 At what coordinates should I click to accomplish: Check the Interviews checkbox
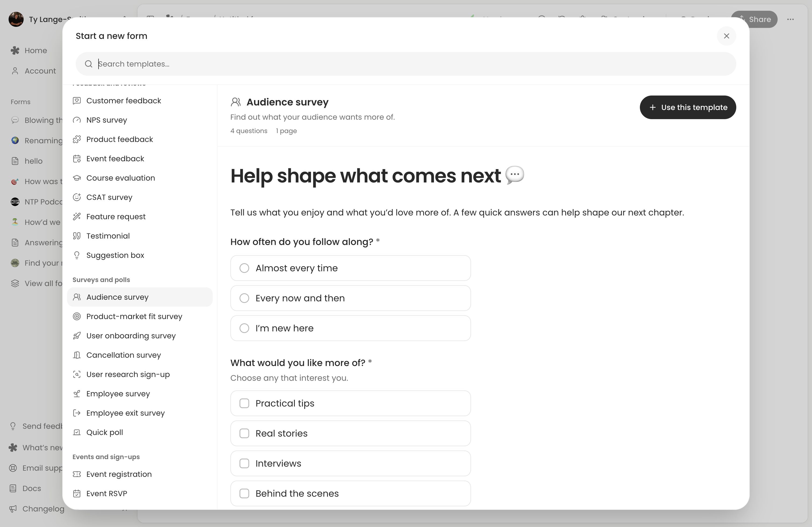pos(244,464)
